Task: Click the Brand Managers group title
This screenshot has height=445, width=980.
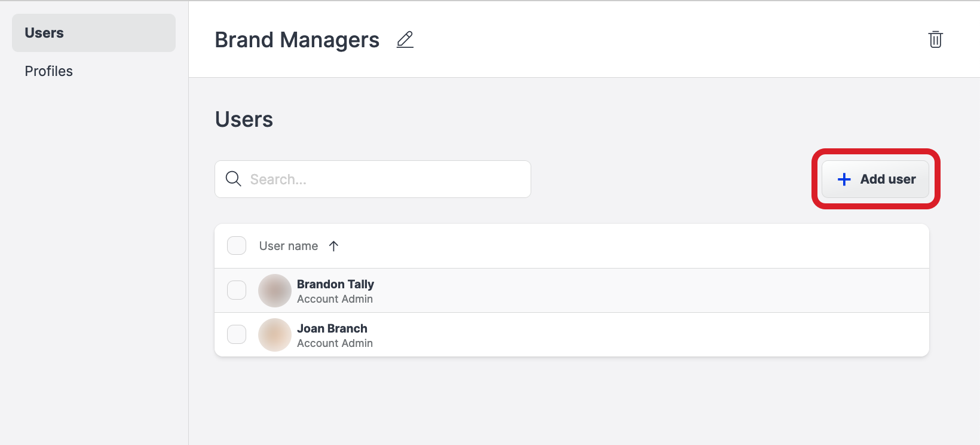Action: pyautogui.click(x=297, y=40)
